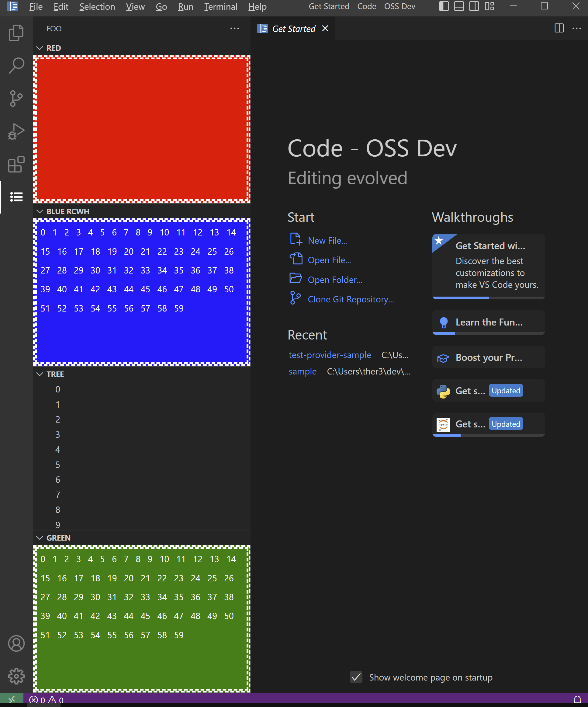Viewport: 588px width, 707px height.
Task: Open the Source Control view icon
Action: pos(16,98)
